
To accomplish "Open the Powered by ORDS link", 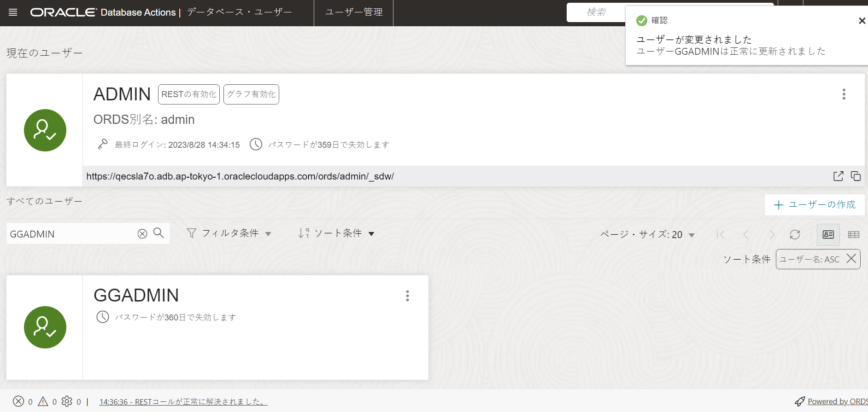I will click(838, 401).
